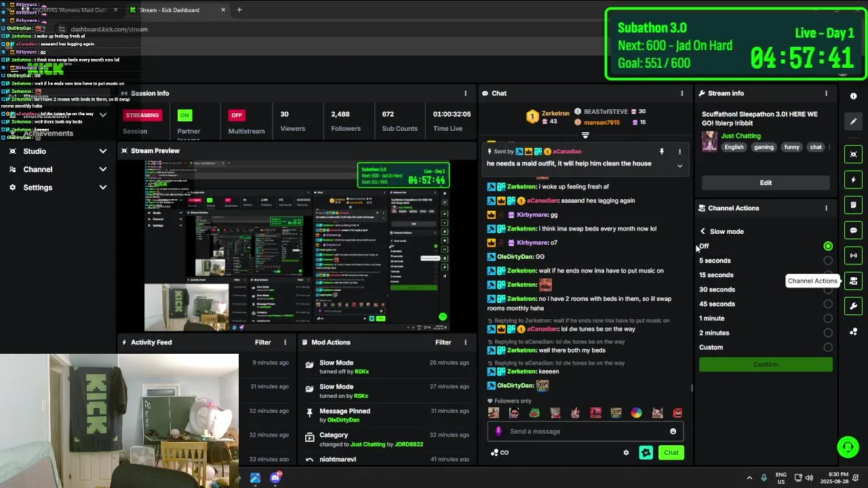The height and width of the screenshot is (488, 868).
Task: Click the message input field
Action: (585, 431)
